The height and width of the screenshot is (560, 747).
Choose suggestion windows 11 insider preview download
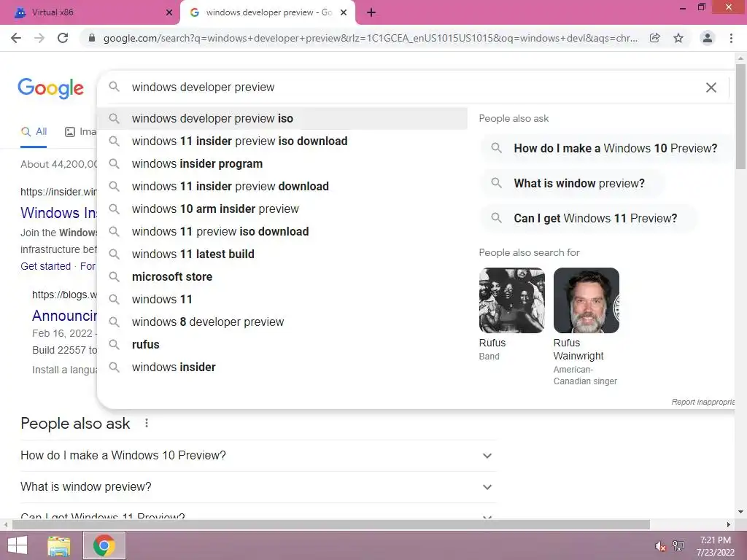tap(282, 186)
